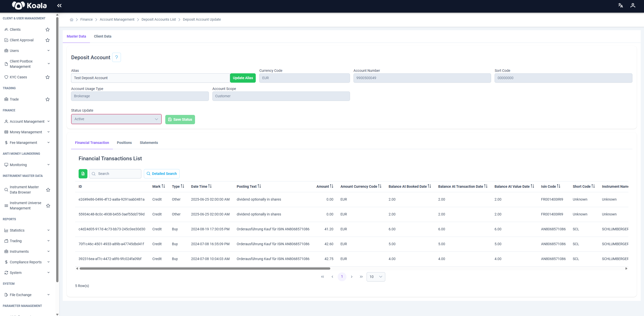
Task: Sort by Balance At Transaction Date arrows
Action: coord(486,186)
